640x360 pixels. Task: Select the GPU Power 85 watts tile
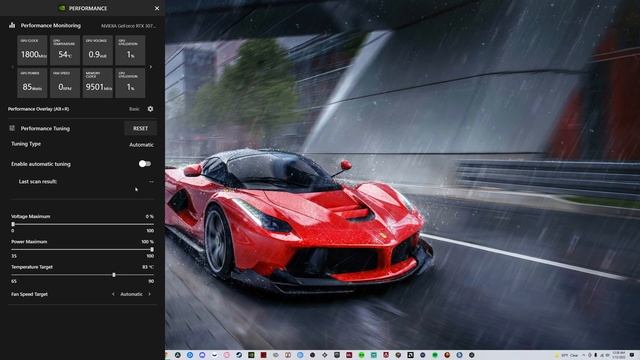[32, 83]
